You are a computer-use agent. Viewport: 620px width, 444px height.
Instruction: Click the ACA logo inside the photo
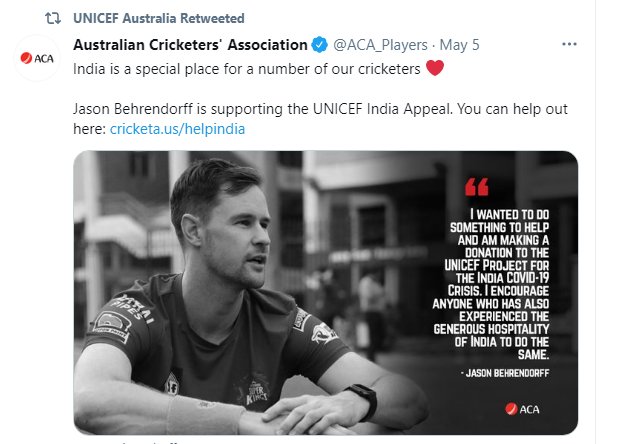tap(522, 409)
